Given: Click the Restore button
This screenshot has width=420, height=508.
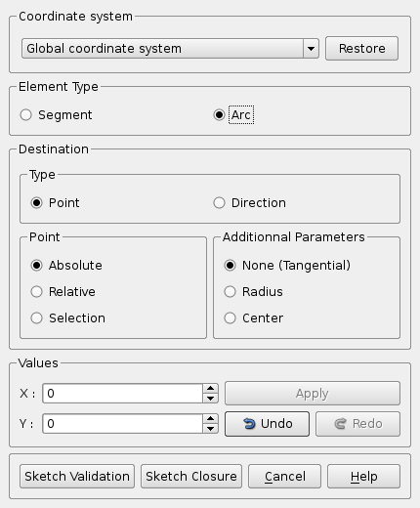Looking at the screenshot, I should pyautogui.click(x=361, y=49).
